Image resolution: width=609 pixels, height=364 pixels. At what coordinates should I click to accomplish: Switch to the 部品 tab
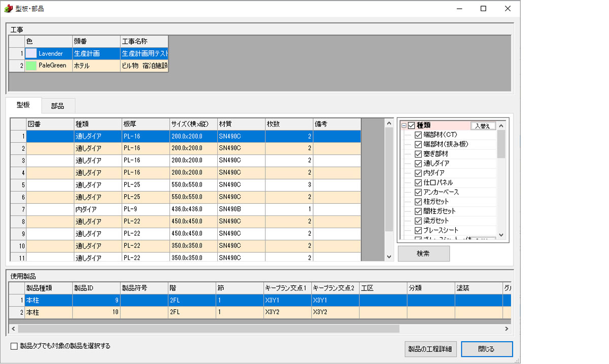click(57, 106)
